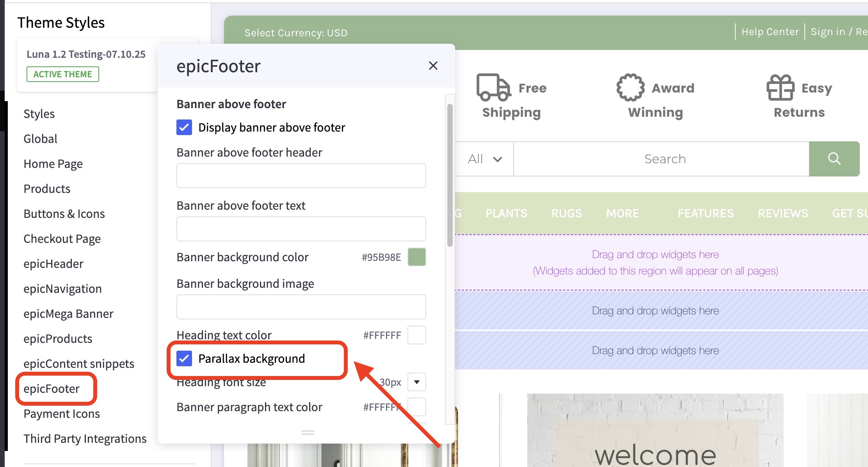
Task: Open the Help Center link
Action: [769, 32]
